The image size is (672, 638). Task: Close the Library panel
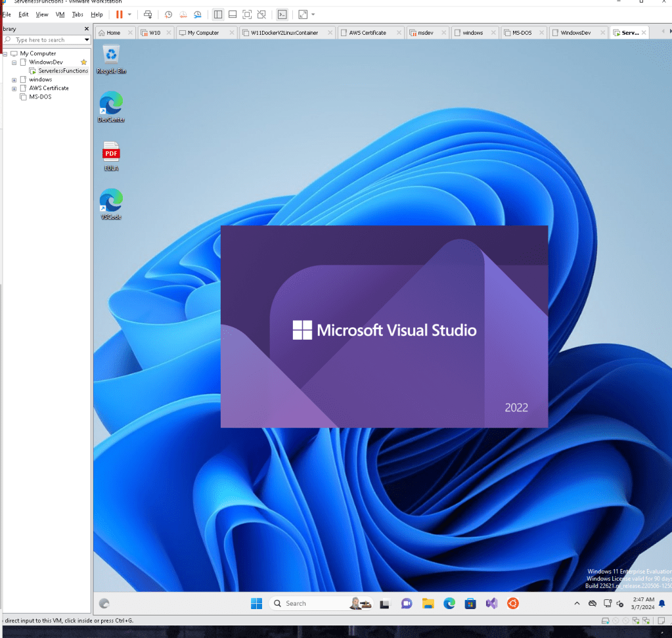point(87,29)
